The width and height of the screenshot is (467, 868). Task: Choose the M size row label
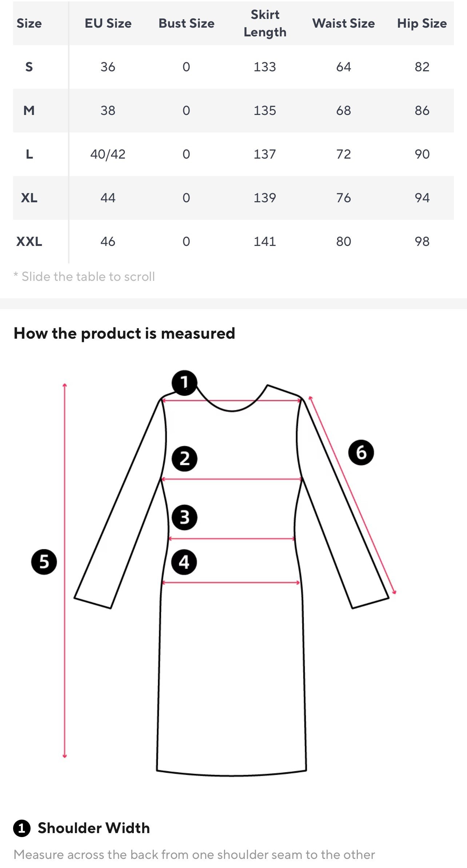pyautogui.click(x=29, y=111)
